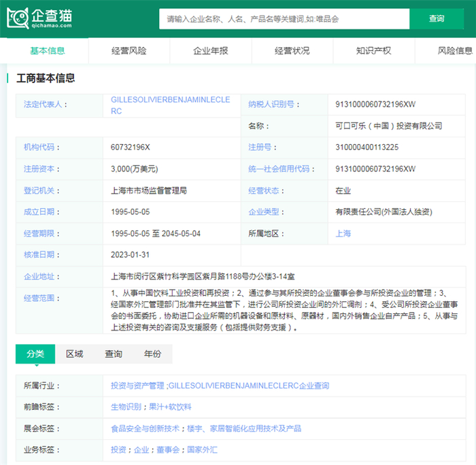The image size is (476, 465).
Task: Select the 年份 sub-tab
Action: point(153,354)
